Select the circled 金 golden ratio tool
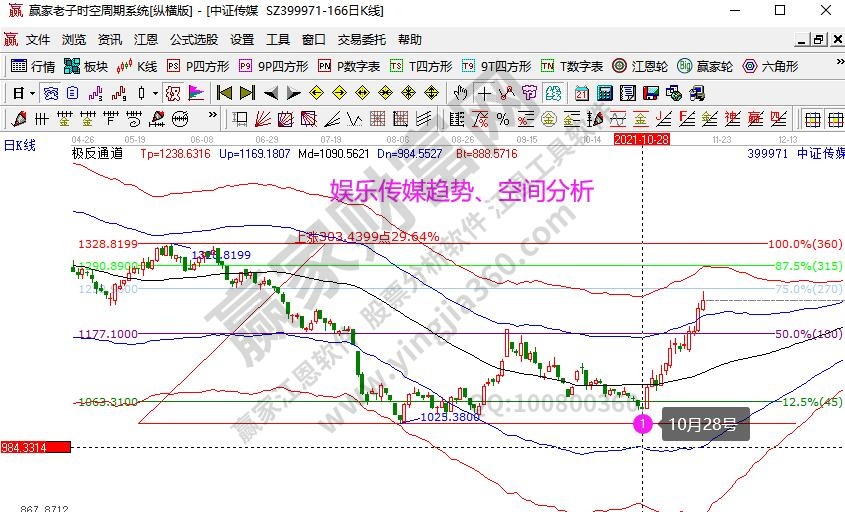The image size is (845, 512). pyautogui.click(x=549, y=119)
